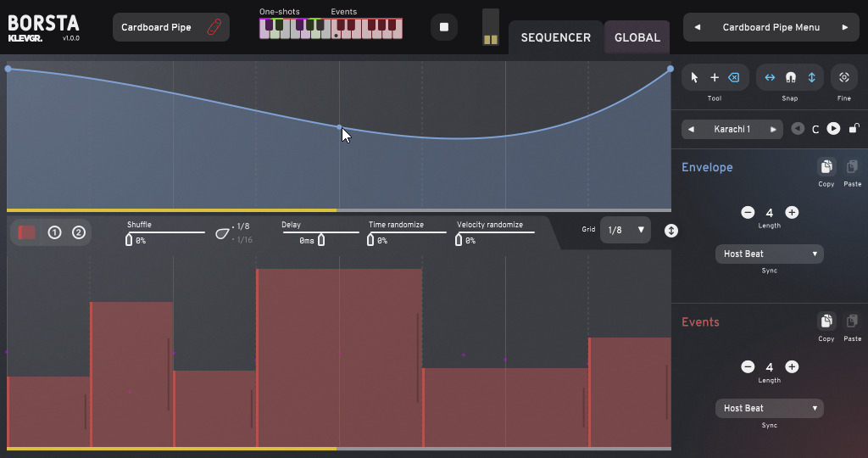The height and width of the screenshot is (458, 868).
Task: Select the red events lane button
Action: click(x=26, y=232)
